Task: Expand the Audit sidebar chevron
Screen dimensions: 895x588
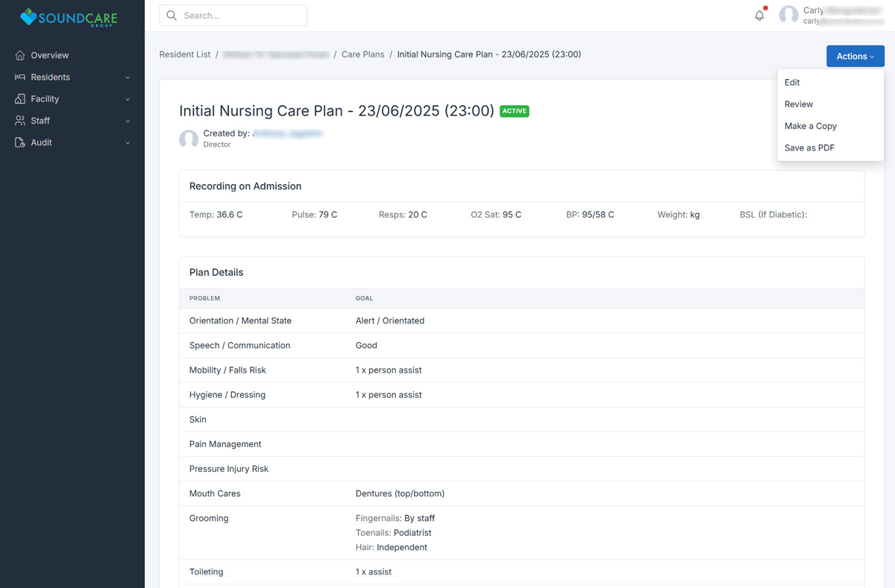Action: [x=128, y=142]
